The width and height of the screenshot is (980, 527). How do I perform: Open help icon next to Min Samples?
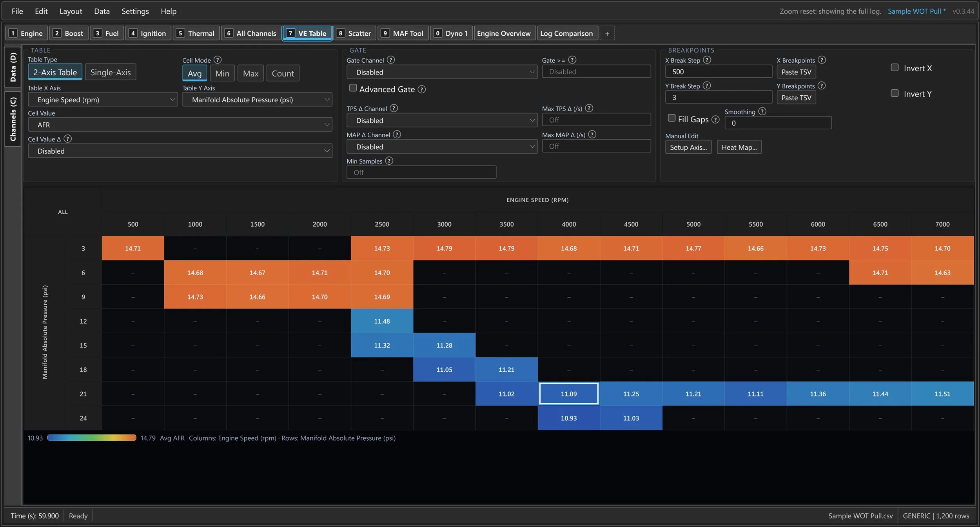tap(389, 160)
